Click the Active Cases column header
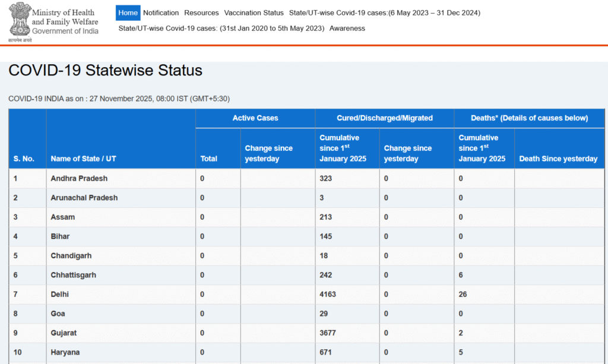The image size is (608, 364). tap(255, 118)
